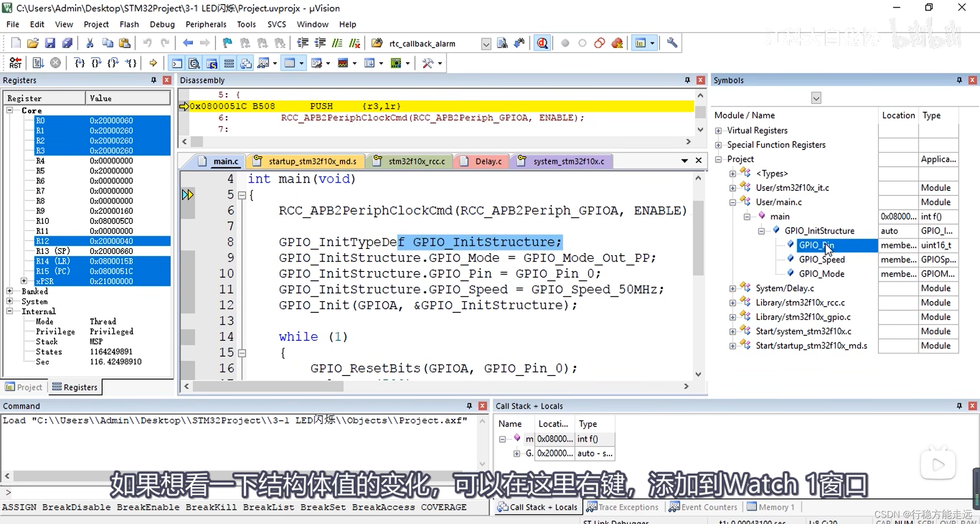Toggle the Symbols Window button
This screenshot has height=524, width=980.
tap(211, 63)
